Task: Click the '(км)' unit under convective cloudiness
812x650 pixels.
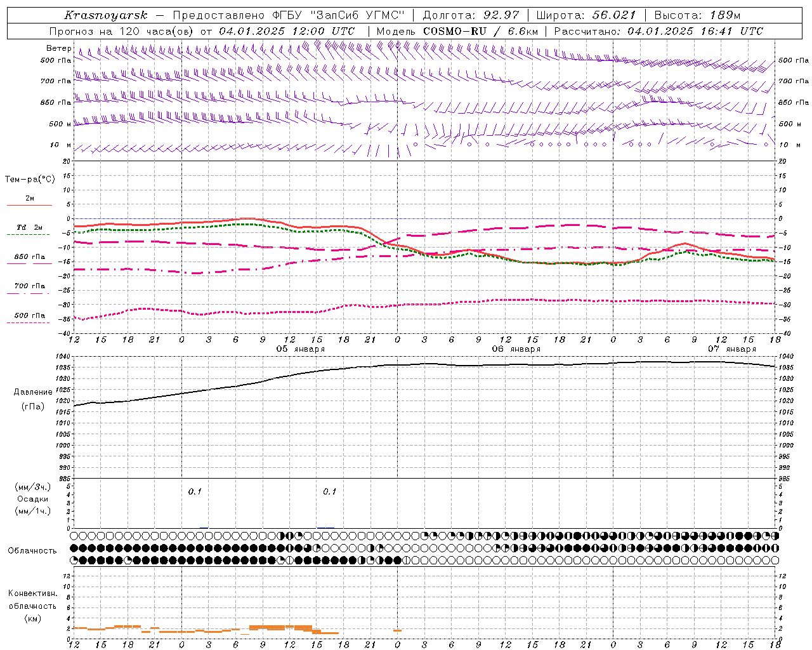Action: coord(33,618)
